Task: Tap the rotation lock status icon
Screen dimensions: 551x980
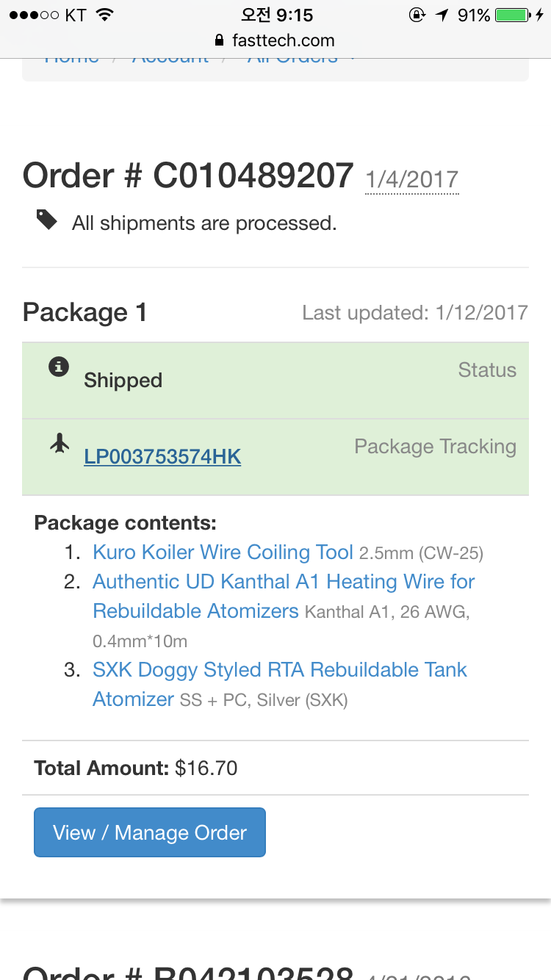Action: pyautogui.click(x=417, y=15)
